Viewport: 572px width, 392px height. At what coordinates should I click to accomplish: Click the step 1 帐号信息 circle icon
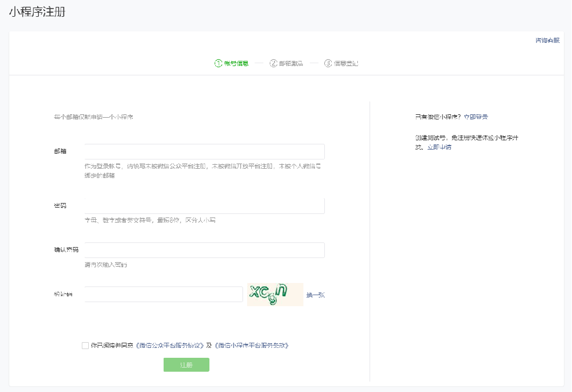218,63
